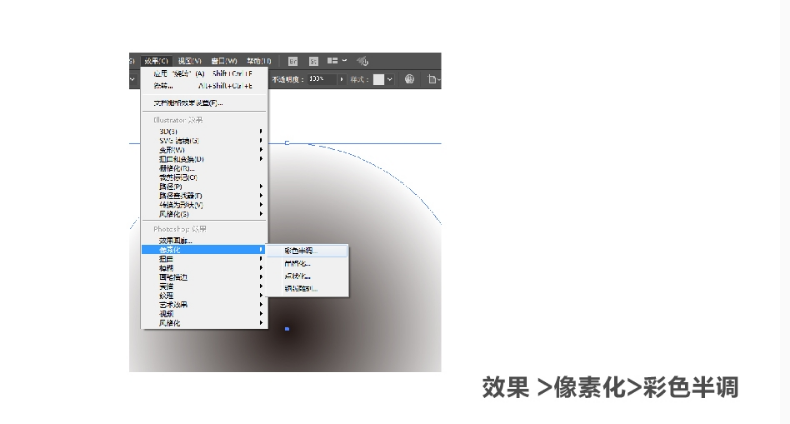The width and height of the screenshot is (790, 424).
Task: Open the 帮助(H) menu
Action: click(x=259, y=61)
